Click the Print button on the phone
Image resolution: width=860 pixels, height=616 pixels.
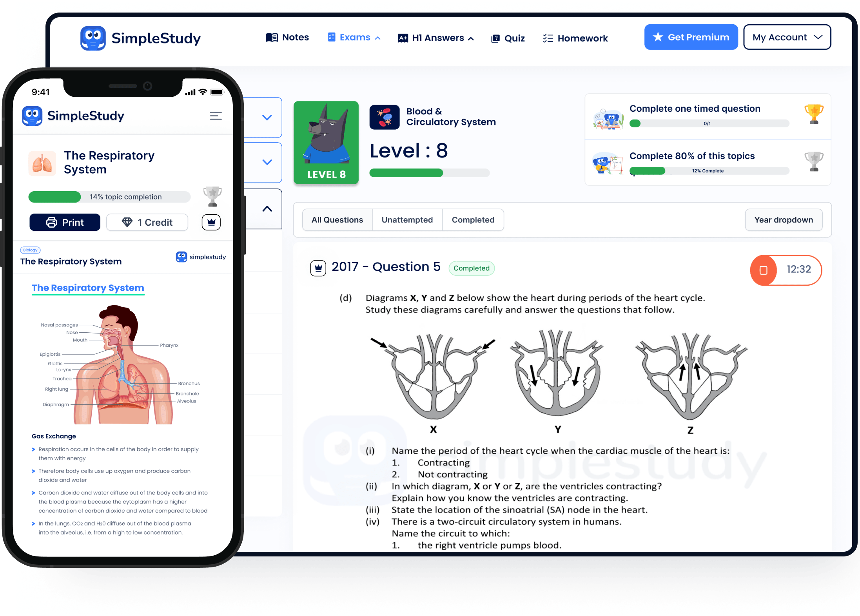pos(65,222)
